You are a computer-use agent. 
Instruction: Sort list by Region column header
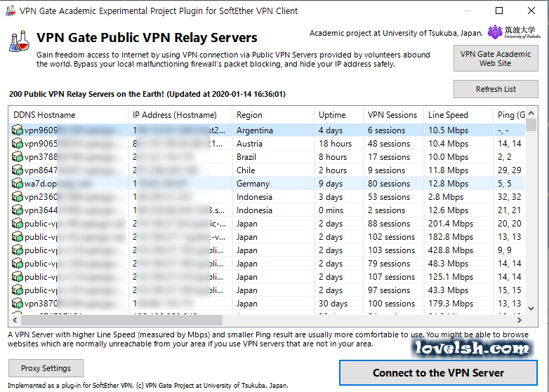click(x=273, y=115)
